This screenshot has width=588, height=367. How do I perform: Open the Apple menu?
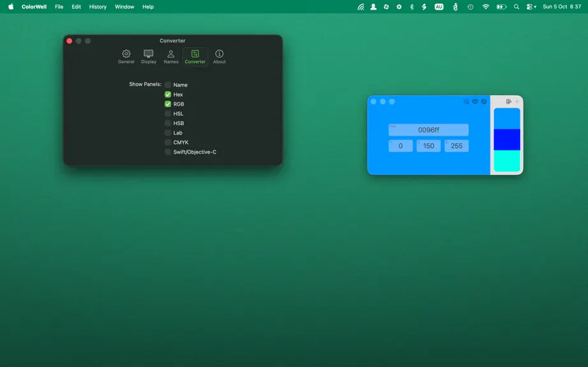click(x=11, y=6)
